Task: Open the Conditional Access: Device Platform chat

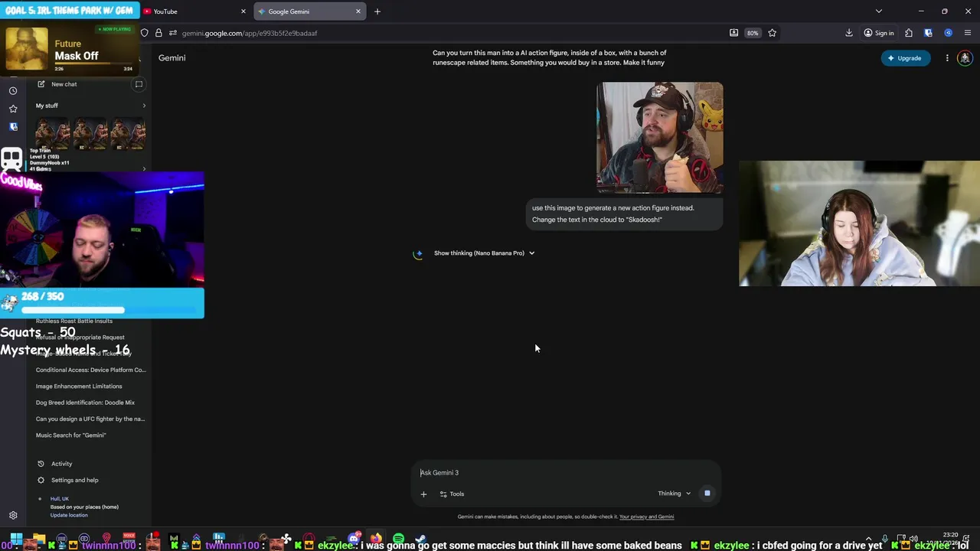Action: 90,370
